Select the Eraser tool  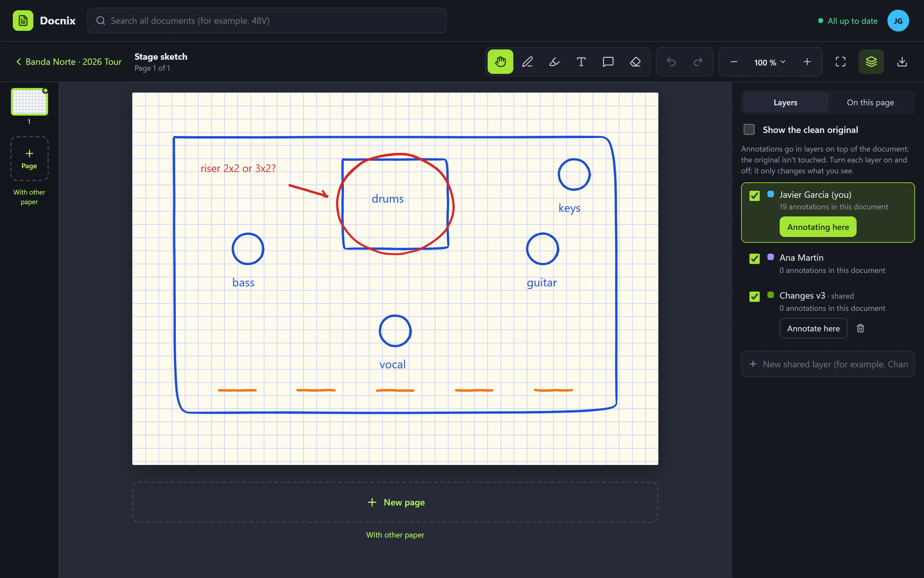click(x=635, y=62)
